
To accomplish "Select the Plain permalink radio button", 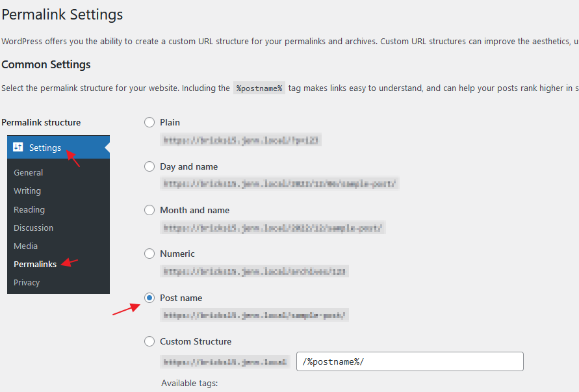I will (x=149, y=122).
